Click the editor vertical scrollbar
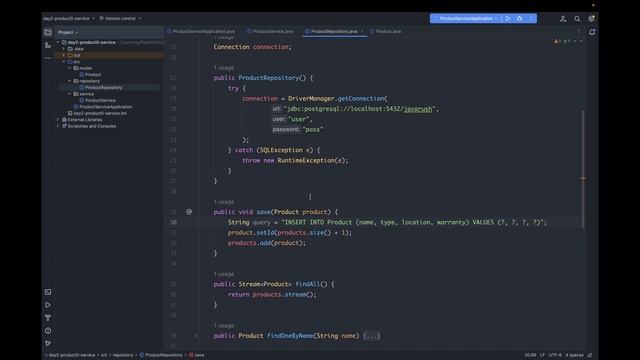 (583, 169)
